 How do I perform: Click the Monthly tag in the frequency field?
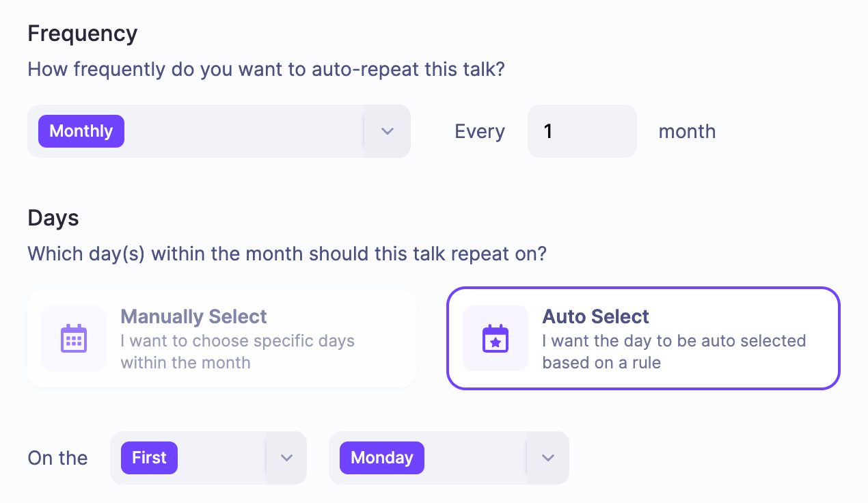click(x=81, y=131)
